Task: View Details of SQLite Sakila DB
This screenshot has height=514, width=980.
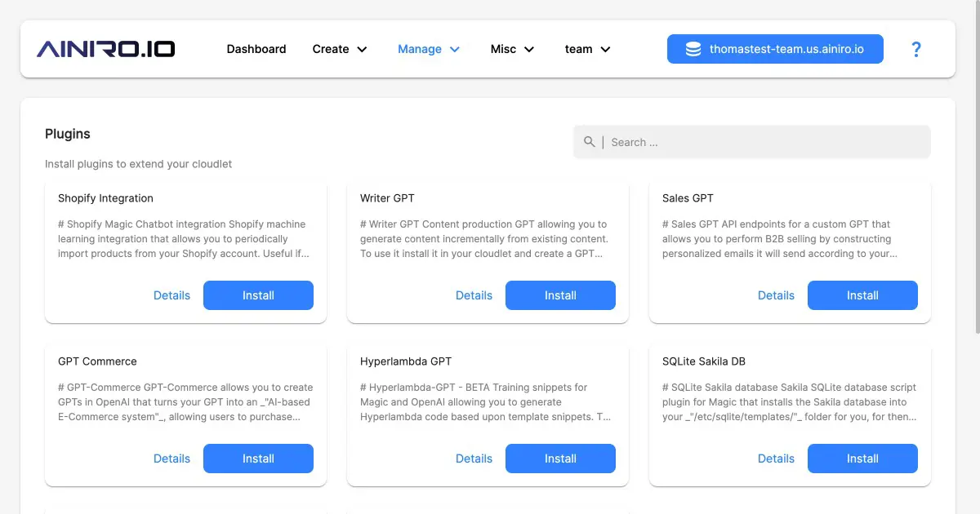Action: [776, 459]
